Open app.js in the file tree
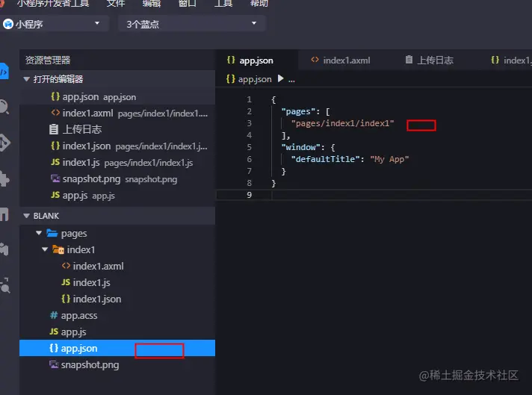 coord(117,332)
